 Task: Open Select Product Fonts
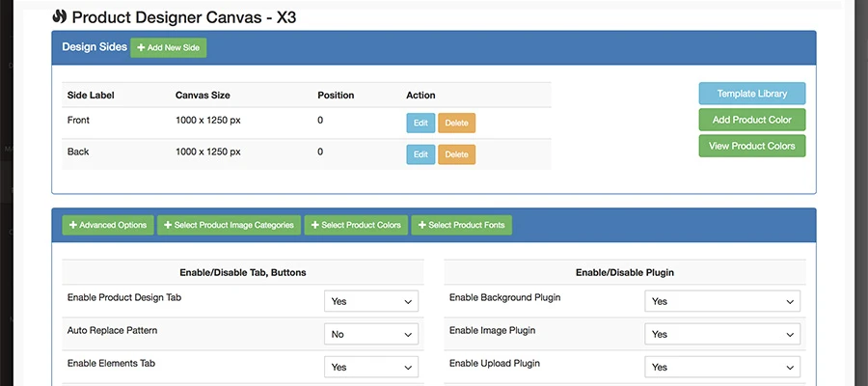[x=461, y=225]
